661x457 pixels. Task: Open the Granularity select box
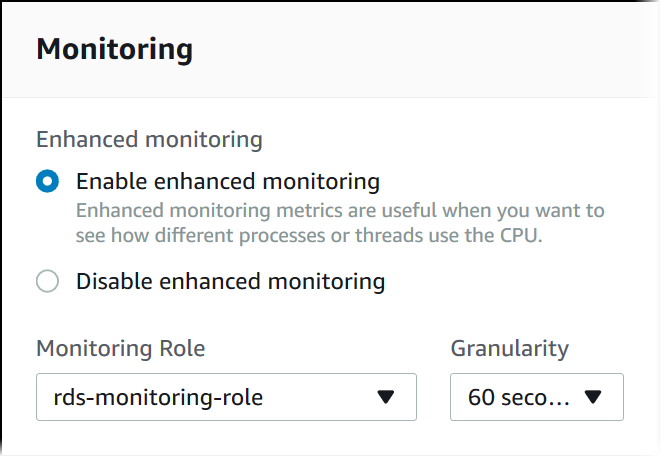[x=537, y=397]
